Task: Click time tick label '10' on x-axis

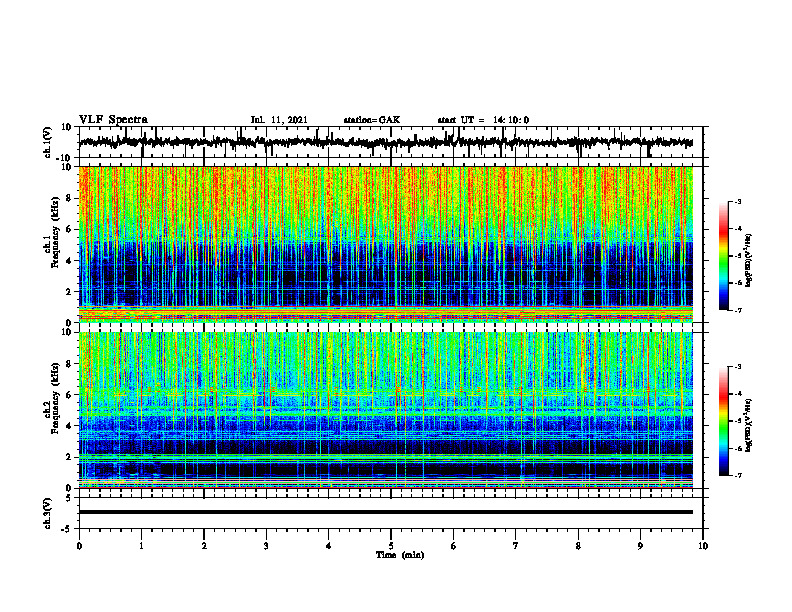Action: (x=703, y=546)
